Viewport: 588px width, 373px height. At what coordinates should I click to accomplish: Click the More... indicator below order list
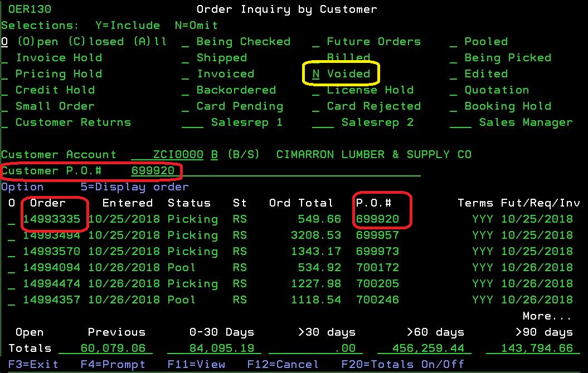(547, 316)
